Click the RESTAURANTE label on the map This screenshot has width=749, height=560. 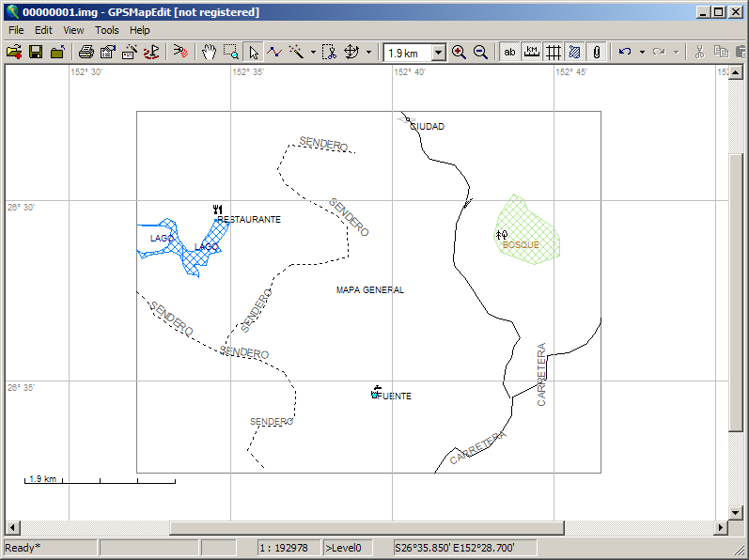(x=249, y=220)
